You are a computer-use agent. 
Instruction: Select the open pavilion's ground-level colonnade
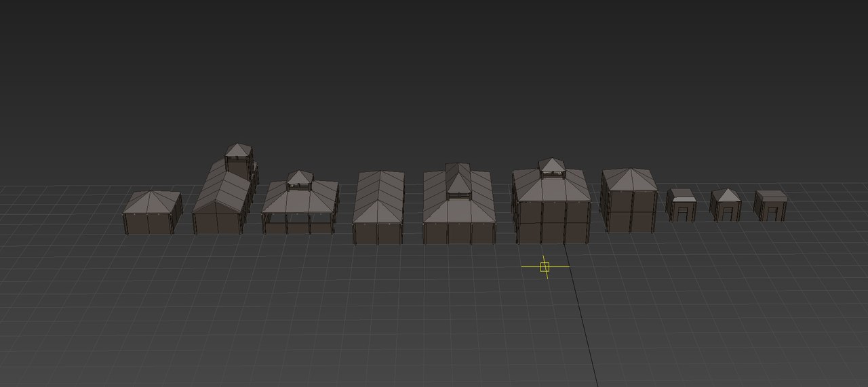click(298, 222)
